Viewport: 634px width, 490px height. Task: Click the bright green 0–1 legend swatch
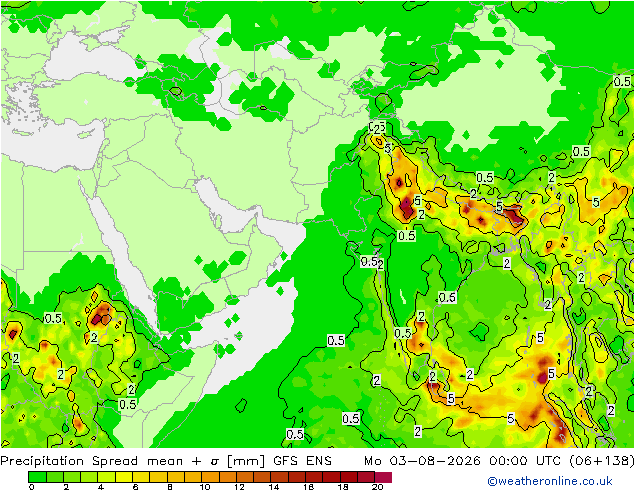point(37,477)
